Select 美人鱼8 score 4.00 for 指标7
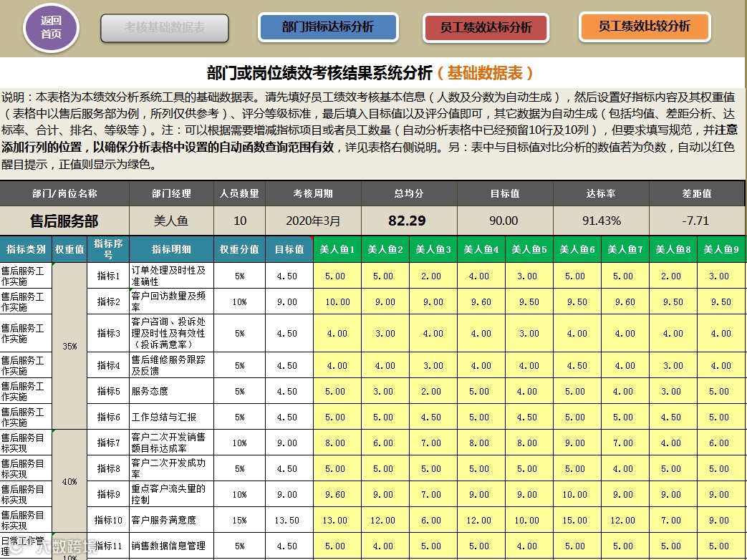This screenshot has width=747, height=560. (x=673, y=443)
